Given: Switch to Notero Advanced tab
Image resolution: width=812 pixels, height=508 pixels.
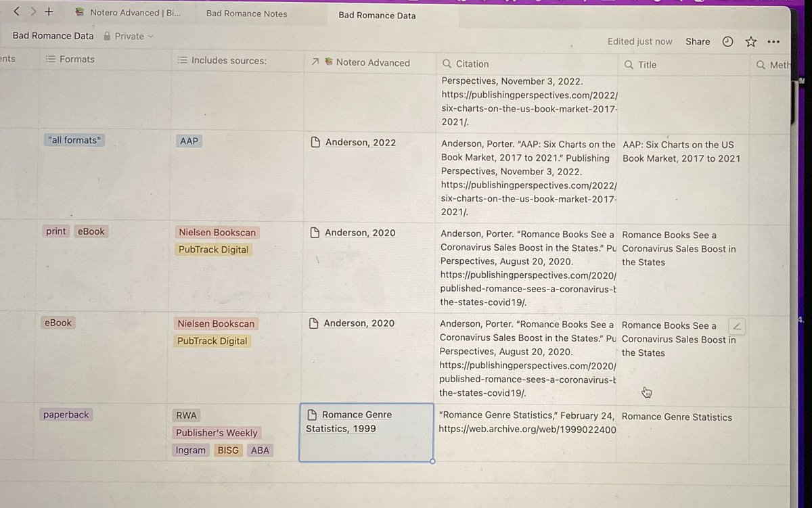Looking at the screenshot, I should click(x=129, y=13).
